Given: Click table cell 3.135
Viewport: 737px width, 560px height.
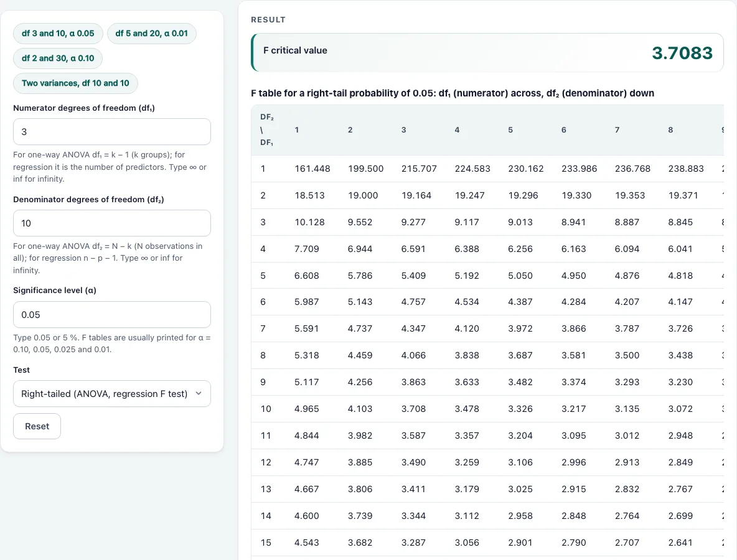Looking at the screenshot, I should pyautogui.click(x=627, y=409).
